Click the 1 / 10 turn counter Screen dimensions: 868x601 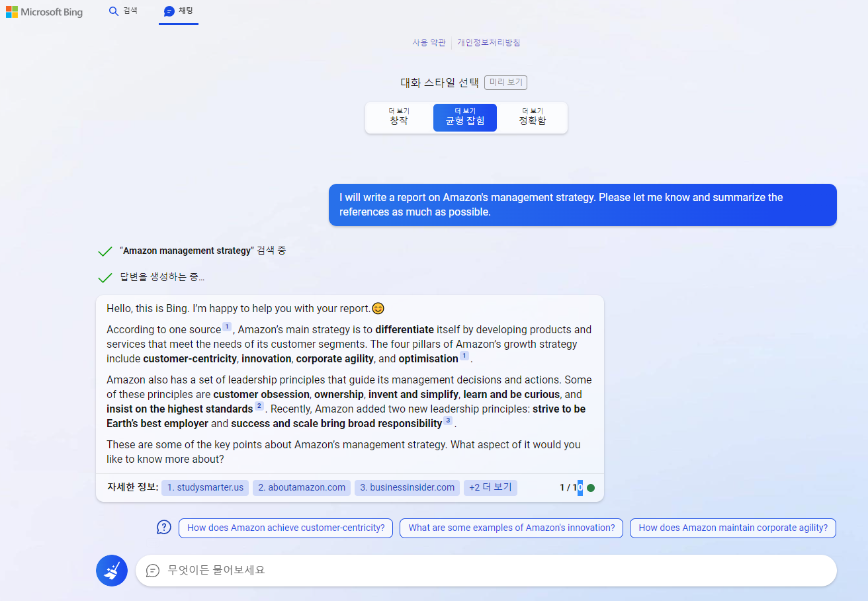point(571,488)
